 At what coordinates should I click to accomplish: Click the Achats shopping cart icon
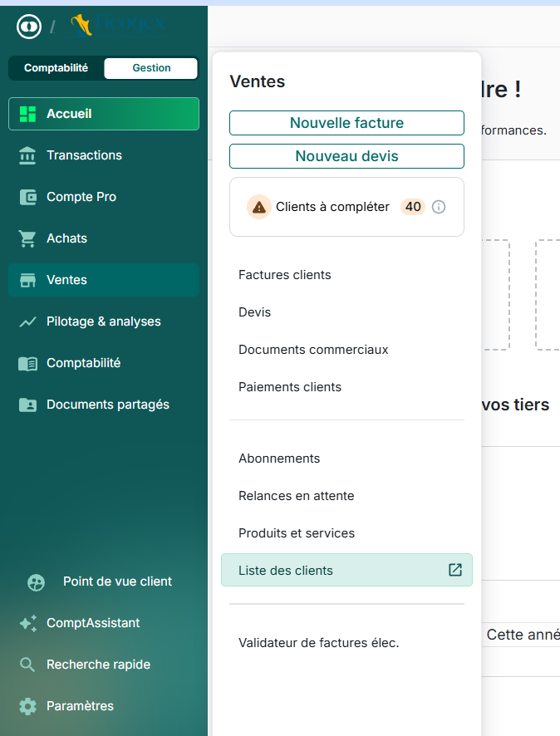(x=27, y=238)
